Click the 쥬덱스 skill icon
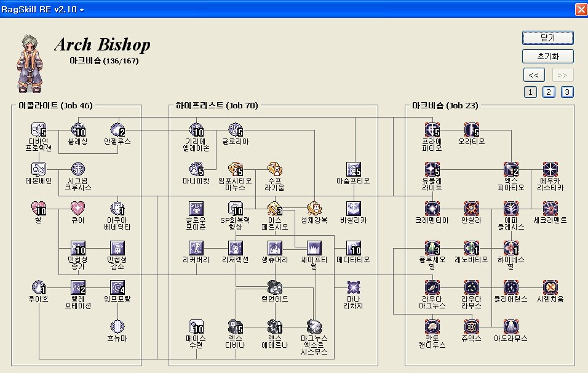Image resolution: width=588 pixels, height=373 pixels. pyautogui.click(x=472, y=327)
